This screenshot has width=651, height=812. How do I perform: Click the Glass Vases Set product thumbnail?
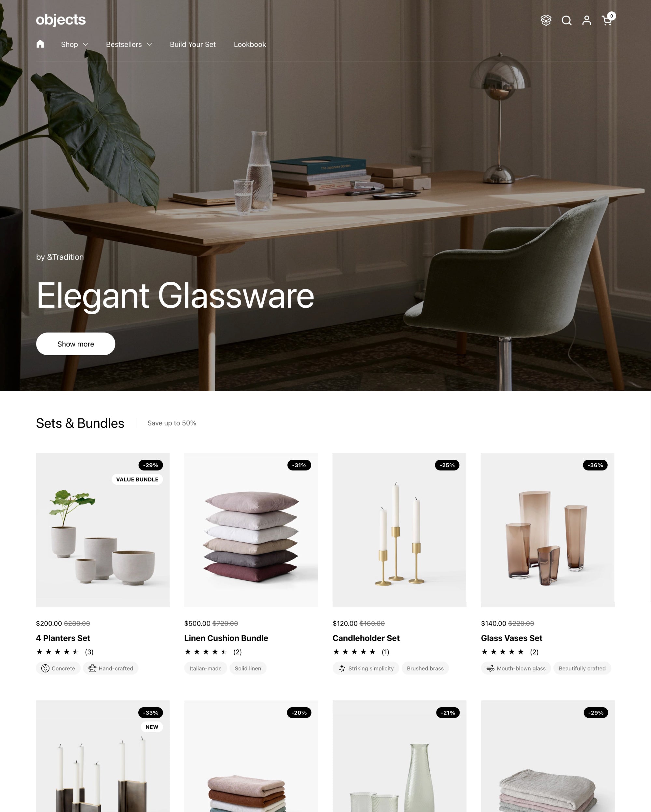[x=547, y=530]
